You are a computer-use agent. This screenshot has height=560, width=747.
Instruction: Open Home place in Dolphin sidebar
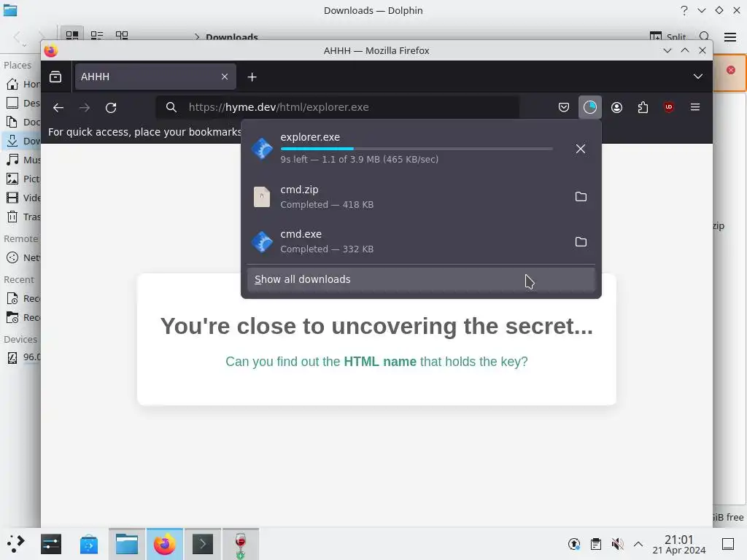23,85
